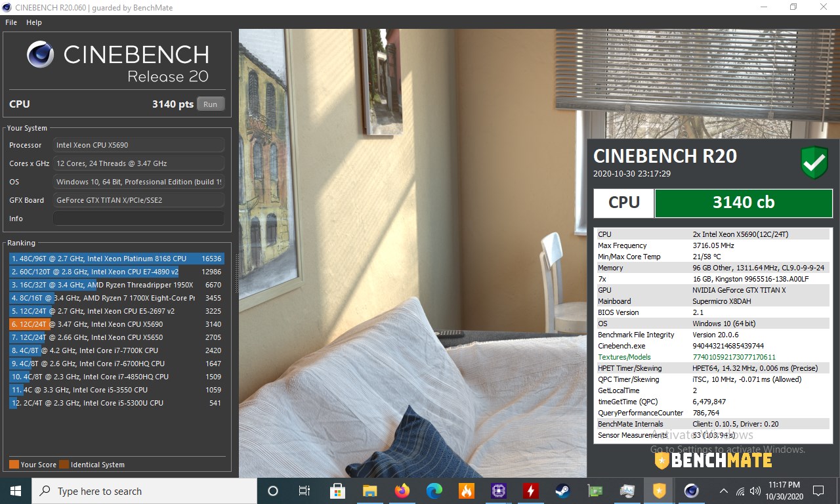Click the green 3140 cb score box

[744, 203]
